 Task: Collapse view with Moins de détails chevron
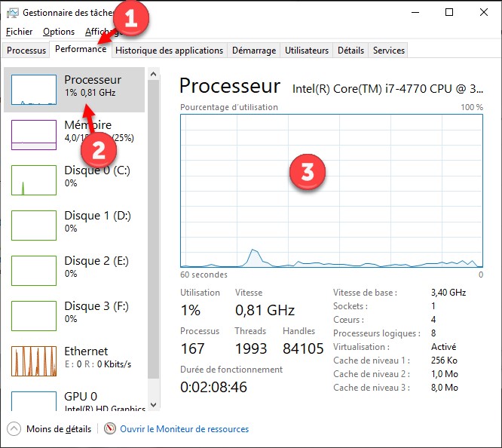[x=14, y=429]
